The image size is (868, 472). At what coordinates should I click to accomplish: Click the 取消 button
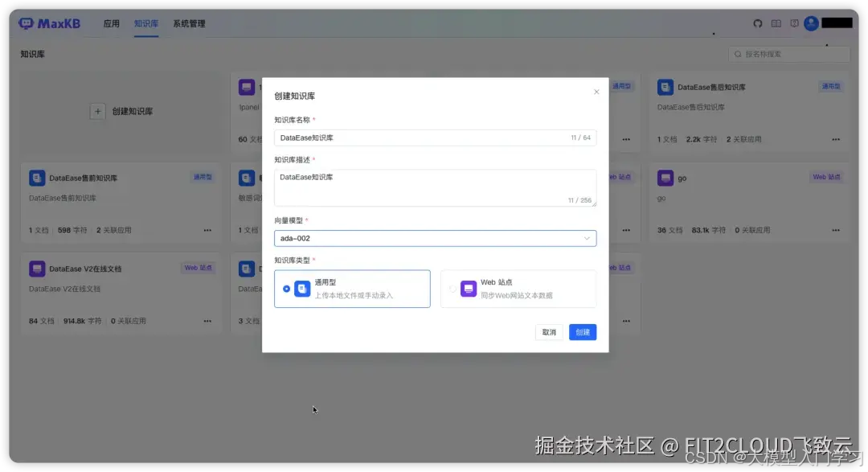(x=549, y=332)
